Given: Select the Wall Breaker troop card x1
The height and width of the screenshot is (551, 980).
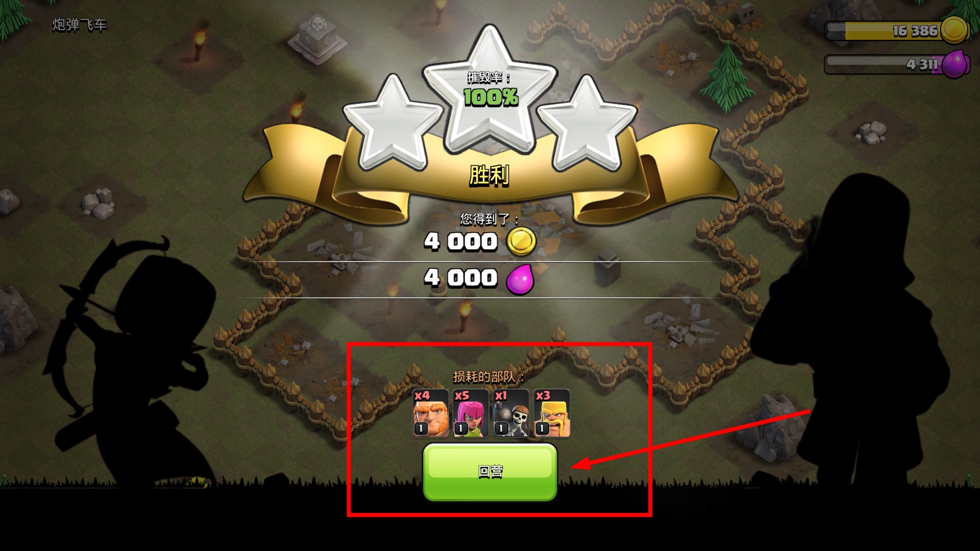Looking at the screenshot, I should coord(511,413).
